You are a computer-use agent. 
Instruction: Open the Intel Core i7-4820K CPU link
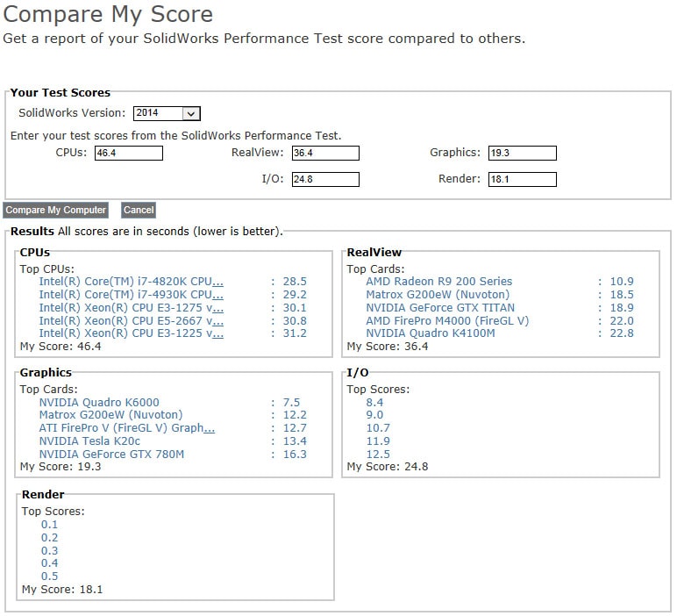132,282
